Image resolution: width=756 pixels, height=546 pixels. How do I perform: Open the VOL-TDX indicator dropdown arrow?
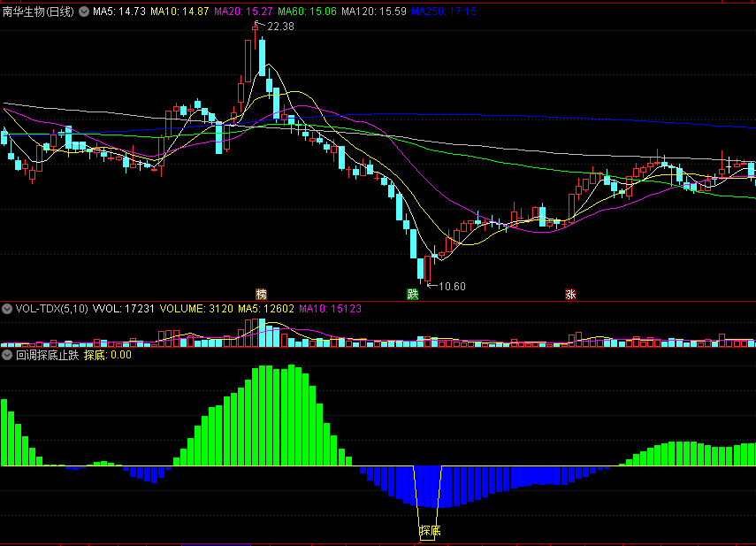tap(7, 309)
